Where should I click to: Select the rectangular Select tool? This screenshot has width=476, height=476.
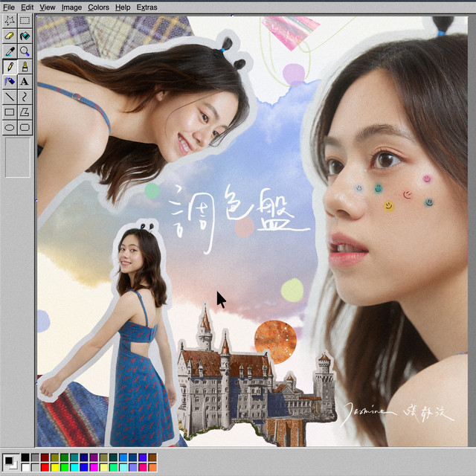coord(25,20)
